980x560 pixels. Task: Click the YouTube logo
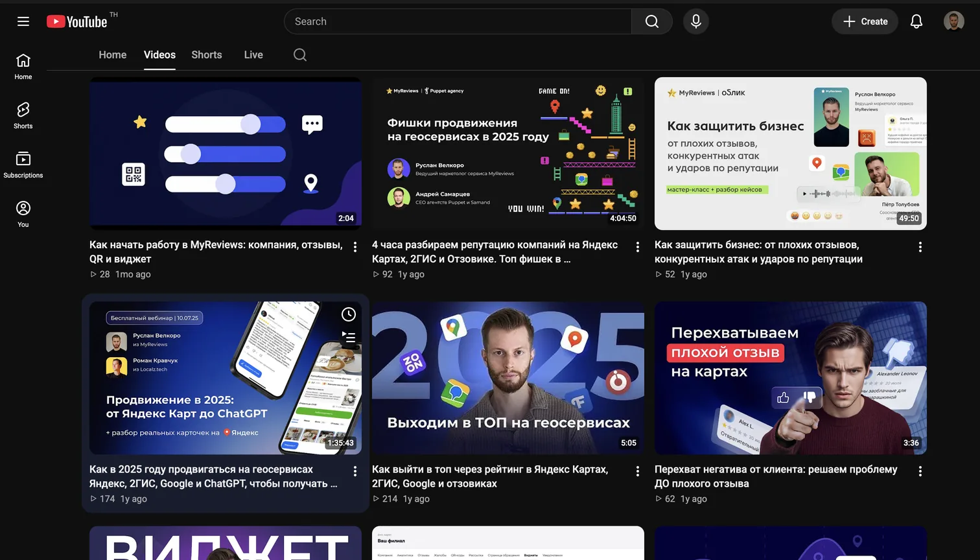pyautogui.click(x=77, y=21)
